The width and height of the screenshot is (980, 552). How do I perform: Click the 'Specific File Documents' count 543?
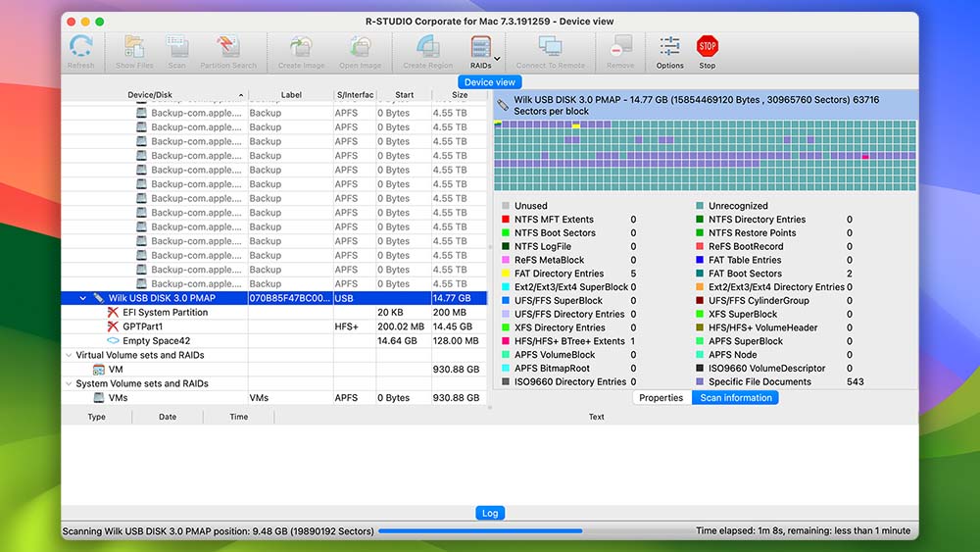855,382
